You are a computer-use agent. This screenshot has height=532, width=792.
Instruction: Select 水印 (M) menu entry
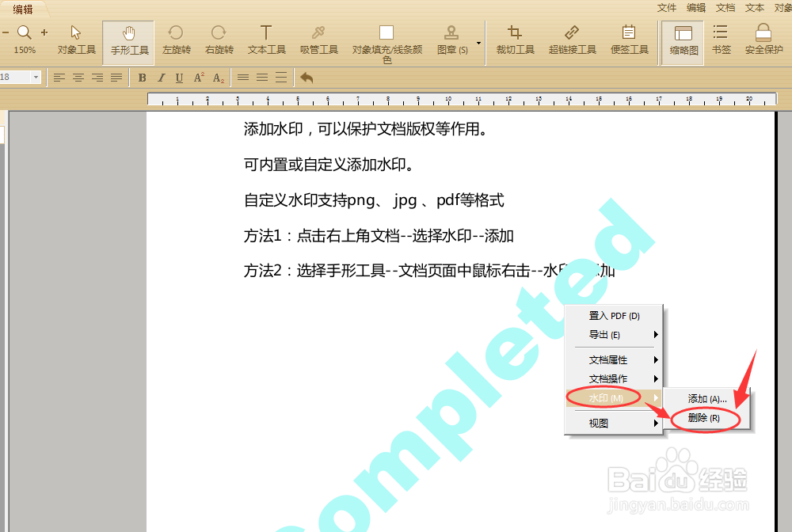point(614,398)
